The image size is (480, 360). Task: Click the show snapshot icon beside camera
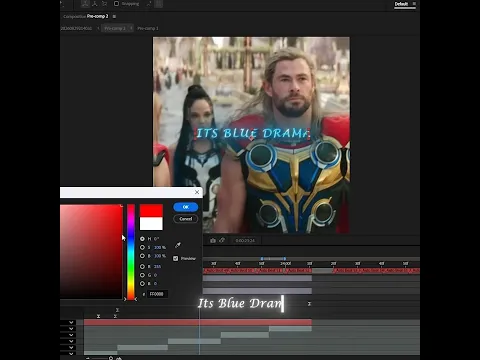point(222,240)
